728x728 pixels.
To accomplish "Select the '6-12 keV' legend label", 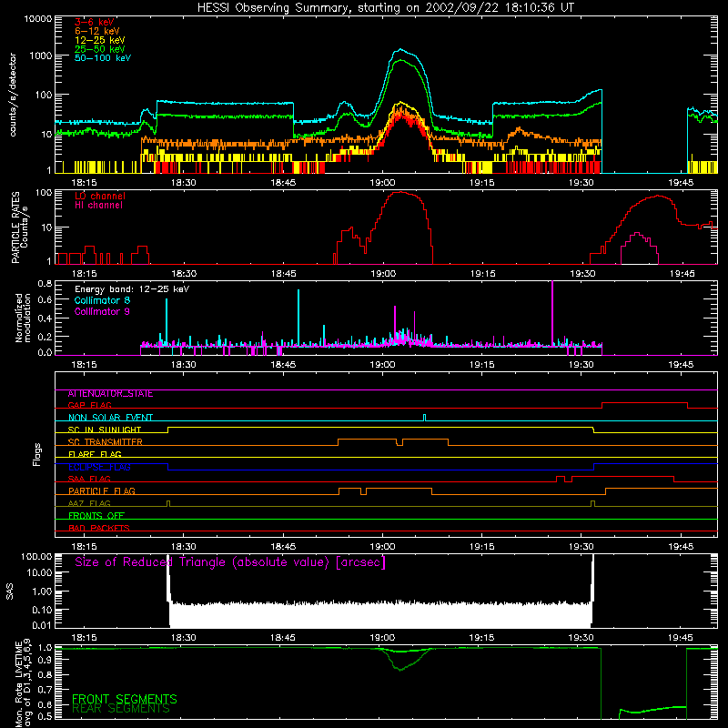I will tap(97, 31).
